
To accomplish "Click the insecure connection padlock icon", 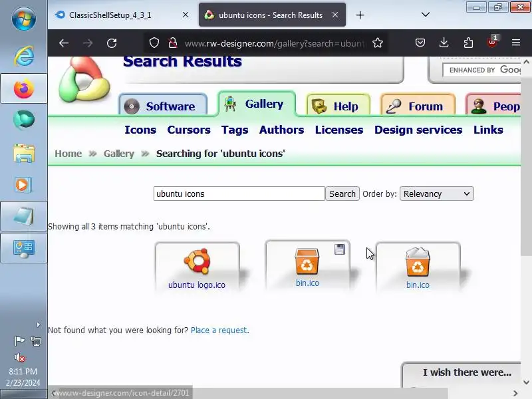I will [173, 43].
